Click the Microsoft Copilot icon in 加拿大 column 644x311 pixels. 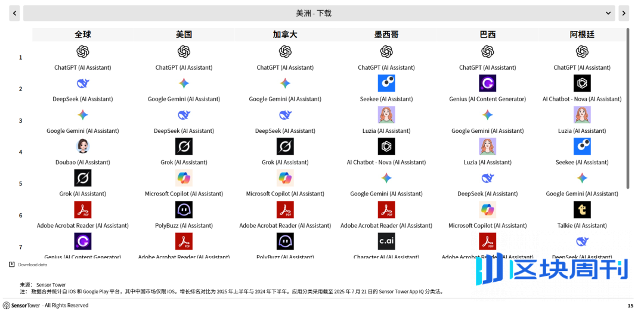[285, 178]
